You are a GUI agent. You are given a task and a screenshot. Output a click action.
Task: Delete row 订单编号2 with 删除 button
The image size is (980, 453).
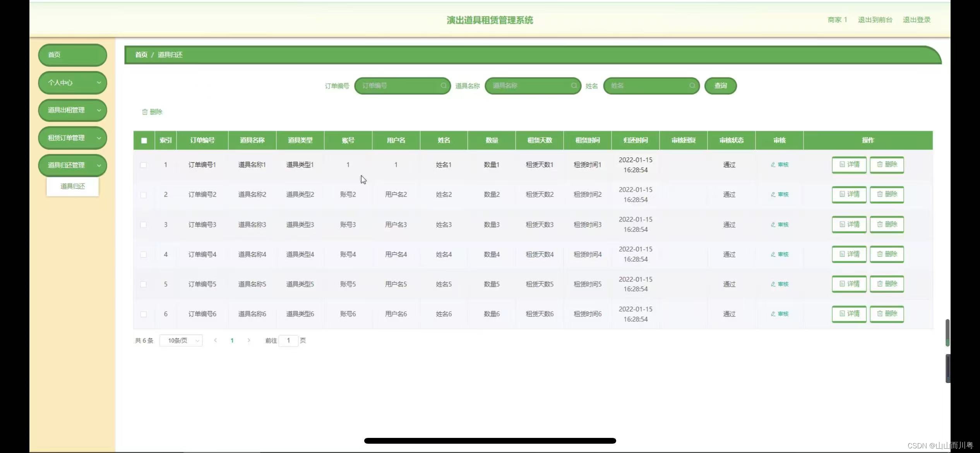point(887,194)
